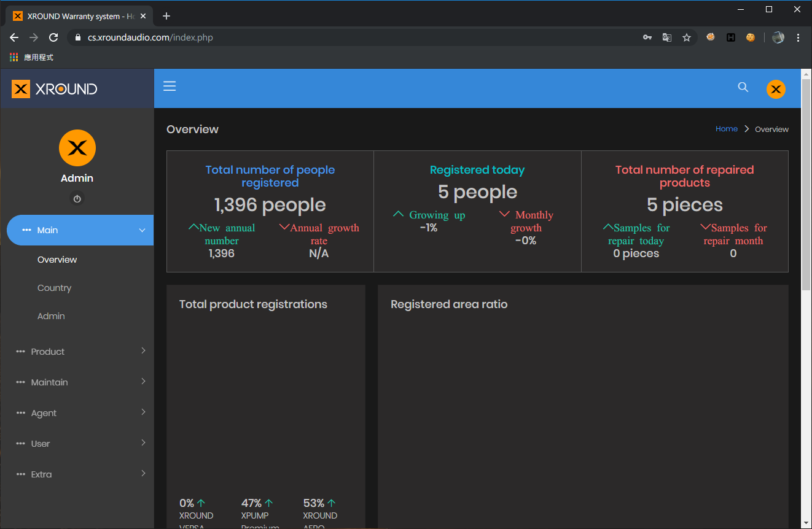
Task: Open a new browser tab
Action: tap(166, 16)
